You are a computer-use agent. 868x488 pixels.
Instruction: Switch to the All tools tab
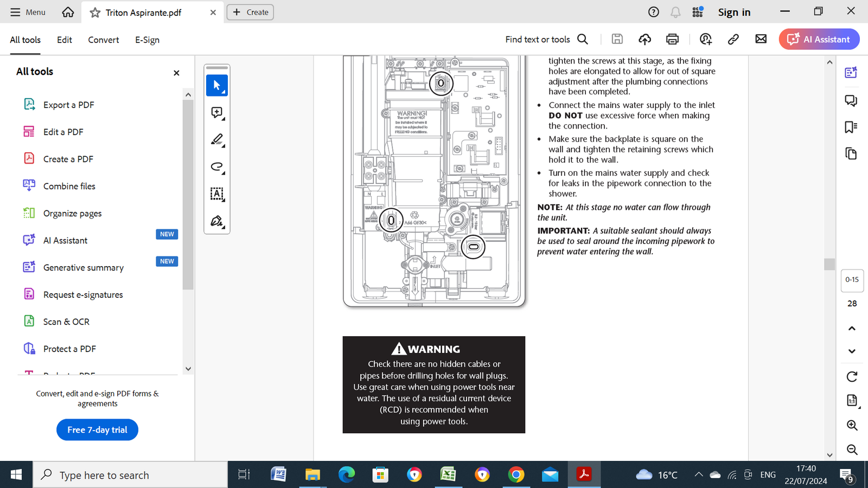point(25,40)
